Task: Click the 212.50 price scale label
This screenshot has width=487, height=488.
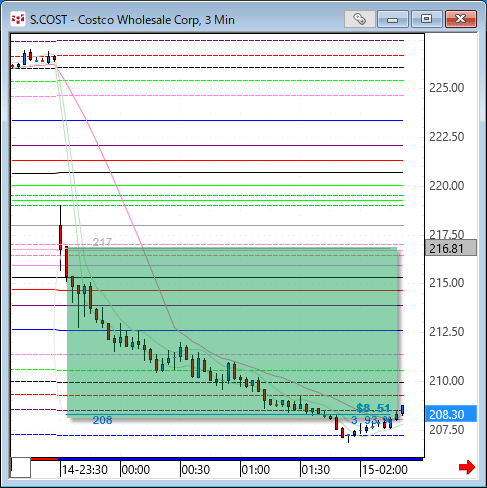Action: [x=446, y=332]
